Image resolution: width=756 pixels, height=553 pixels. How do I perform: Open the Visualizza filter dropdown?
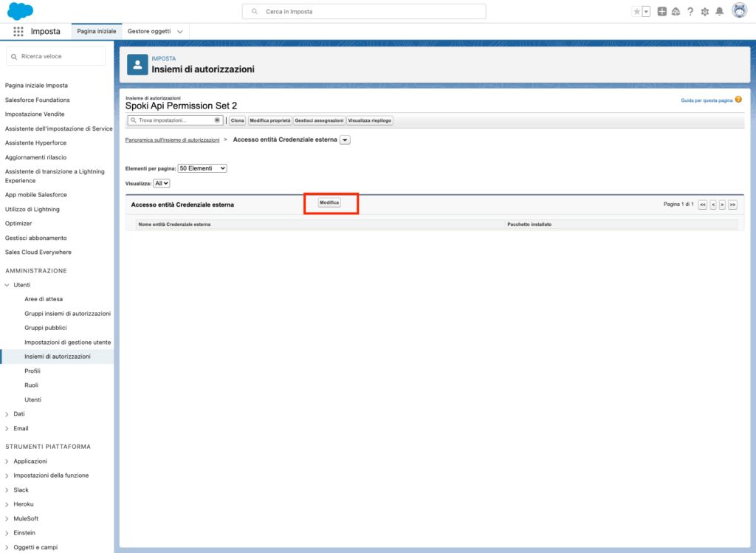point(161,183)
